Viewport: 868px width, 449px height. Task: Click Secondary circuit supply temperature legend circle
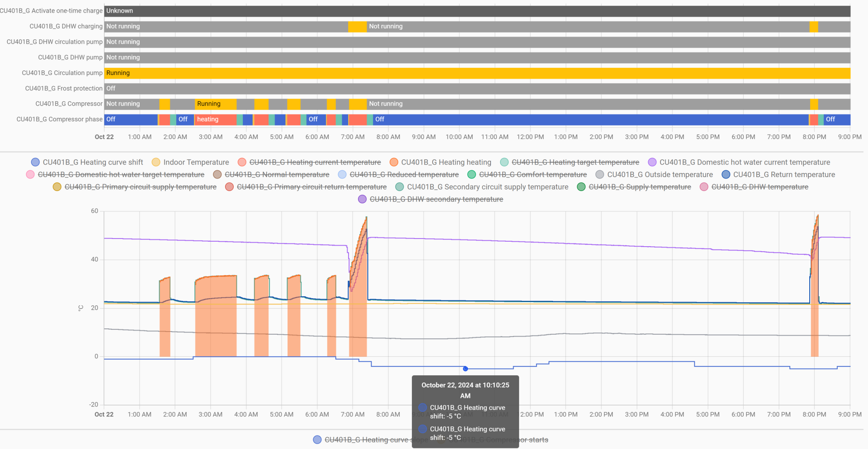tap(400, 187)
